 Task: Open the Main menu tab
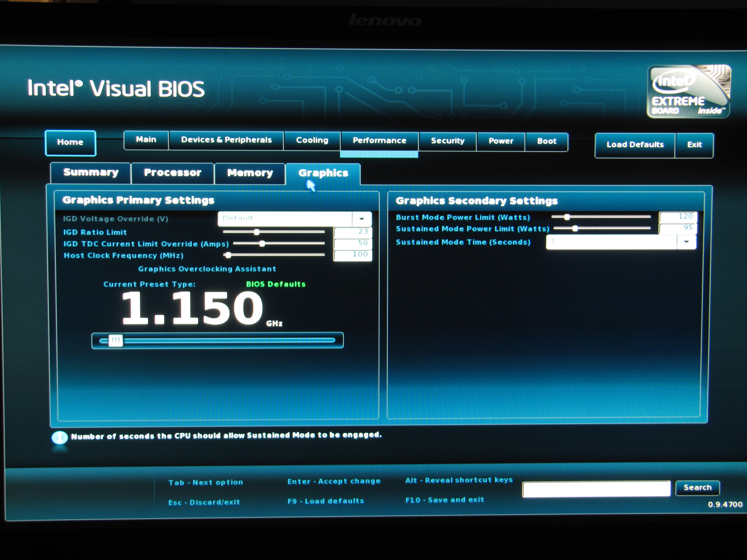point(146,140)
